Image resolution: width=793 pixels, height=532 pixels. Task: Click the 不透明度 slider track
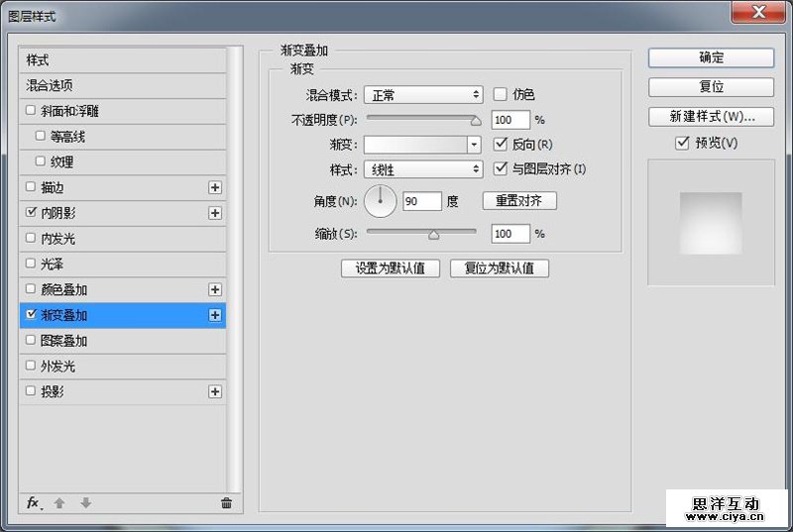point(421,119)
